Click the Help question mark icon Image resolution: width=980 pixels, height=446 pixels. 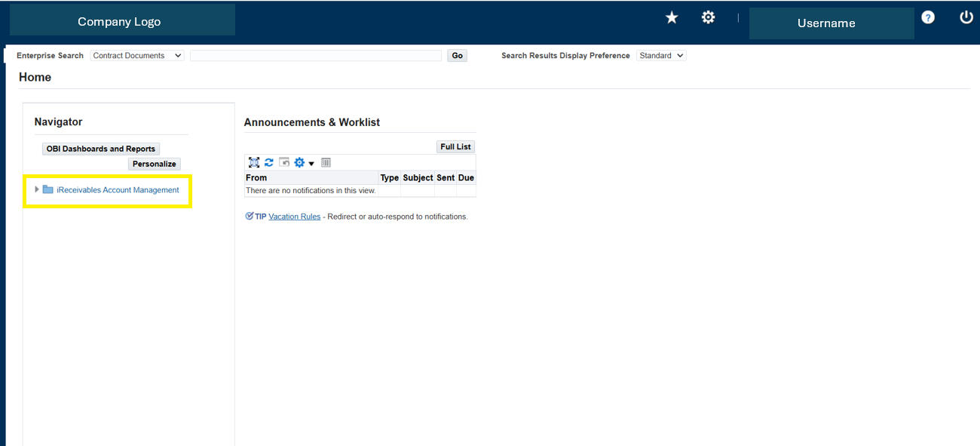[x=928, y=17]
